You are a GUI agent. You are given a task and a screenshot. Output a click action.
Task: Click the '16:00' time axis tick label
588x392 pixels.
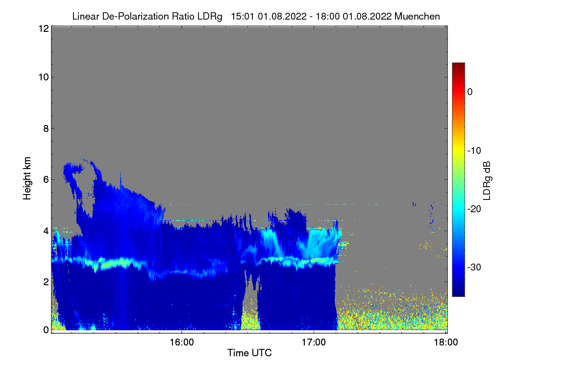pyautogui.click(x=181, y=342)
